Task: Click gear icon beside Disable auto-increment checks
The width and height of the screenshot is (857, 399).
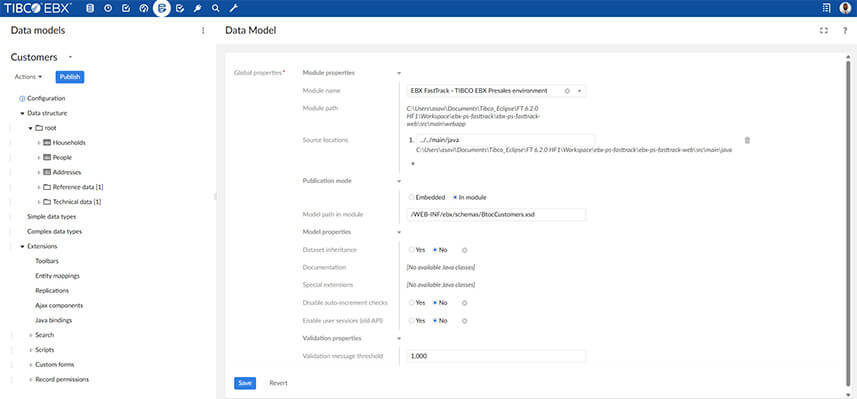Action: coord(465,303)
